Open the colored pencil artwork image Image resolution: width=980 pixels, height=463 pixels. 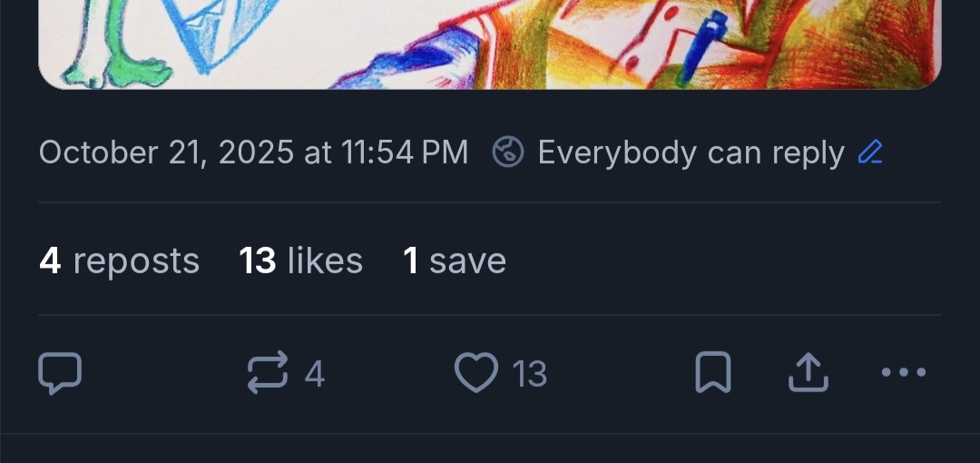[490, 44]
